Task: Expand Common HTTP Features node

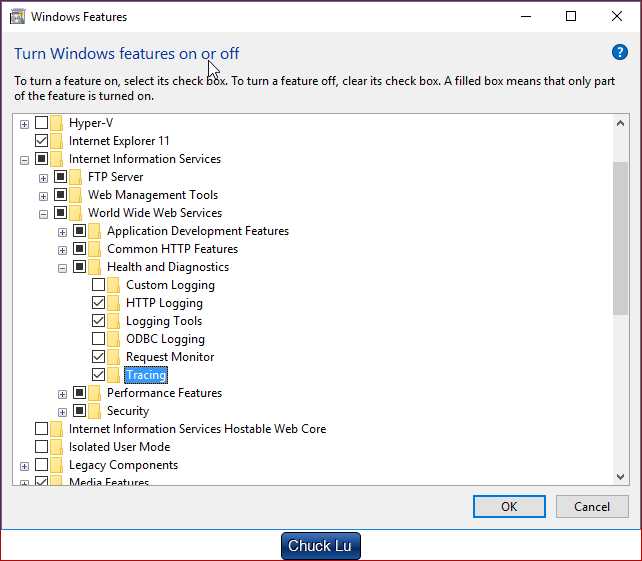Action: pyautogui.click(x=62, y=250)
